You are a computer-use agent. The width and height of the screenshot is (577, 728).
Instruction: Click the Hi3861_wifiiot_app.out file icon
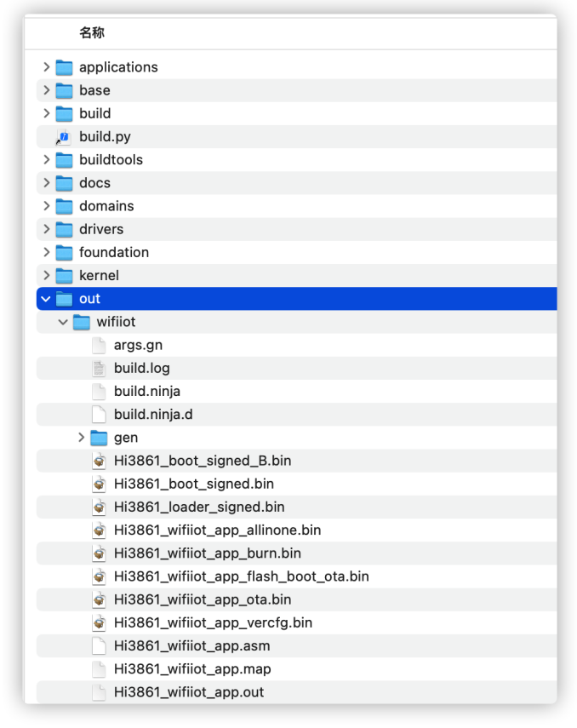click(99, 693)
